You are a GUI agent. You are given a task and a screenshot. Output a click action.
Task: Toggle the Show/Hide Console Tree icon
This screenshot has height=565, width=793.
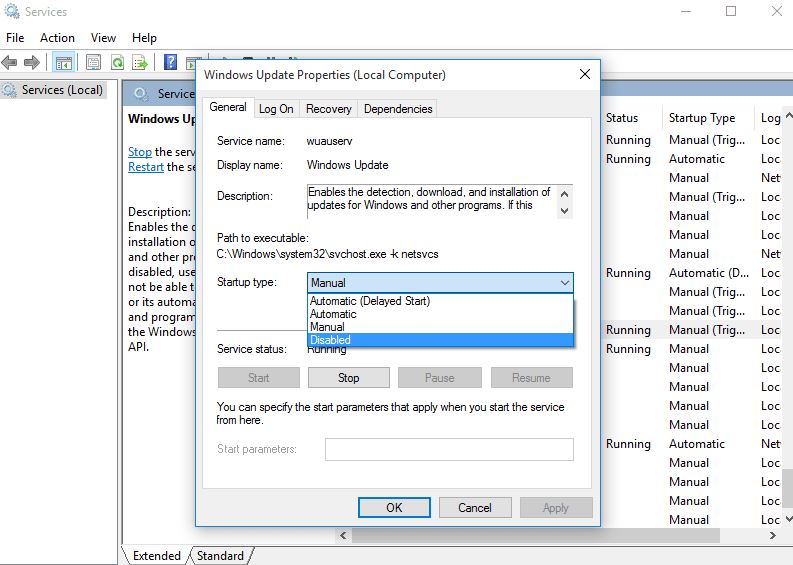tap(63, 62)
